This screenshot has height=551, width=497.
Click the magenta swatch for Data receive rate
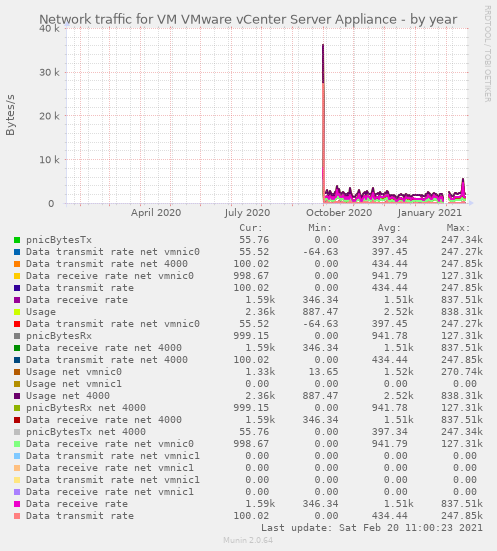pyautogui.click(x=17, y=504)
